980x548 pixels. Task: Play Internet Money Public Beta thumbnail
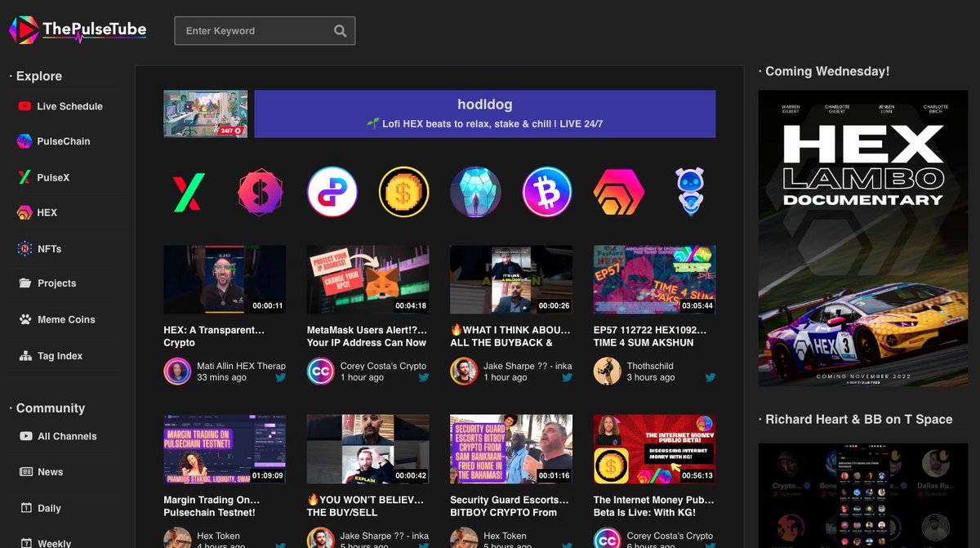[x=655, y=449]
